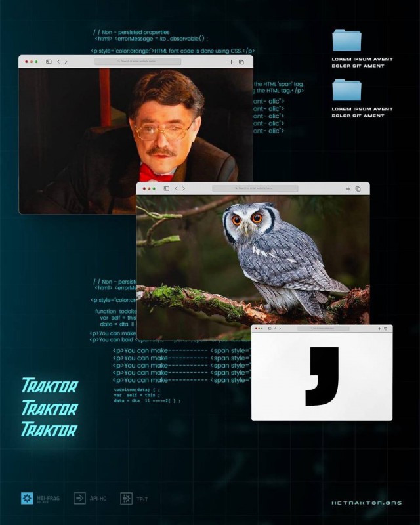Toggle sidebar in the comma window
This screenshot has width=420, height=525.
269,329
